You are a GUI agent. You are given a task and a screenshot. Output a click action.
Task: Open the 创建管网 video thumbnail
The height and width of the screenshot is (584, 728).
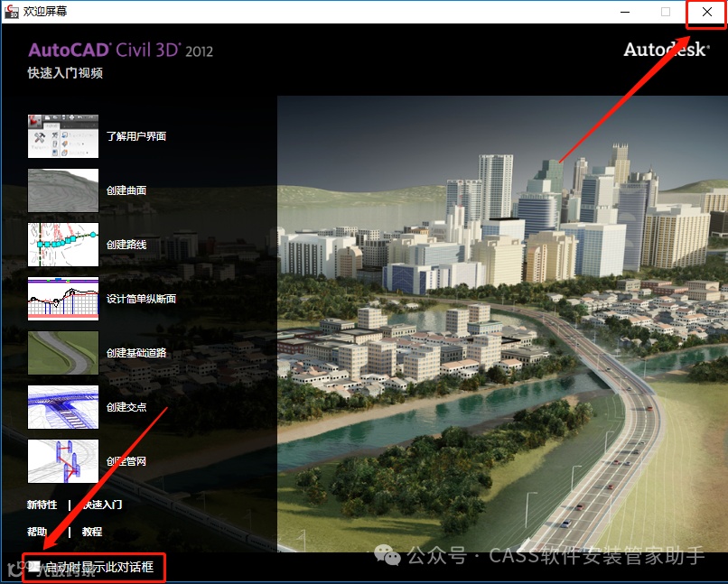[x=63, y=461]
